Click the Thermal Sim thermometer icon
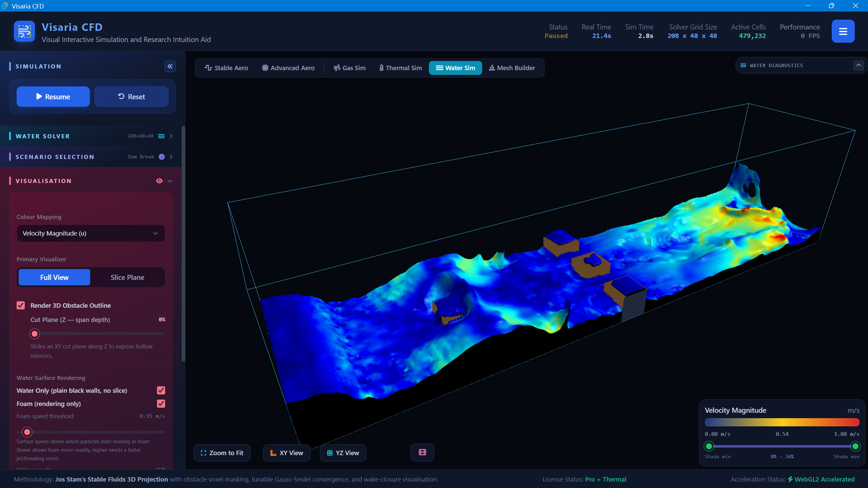The height and width of the screenshot is (488, 868). (x=381, y=68)
